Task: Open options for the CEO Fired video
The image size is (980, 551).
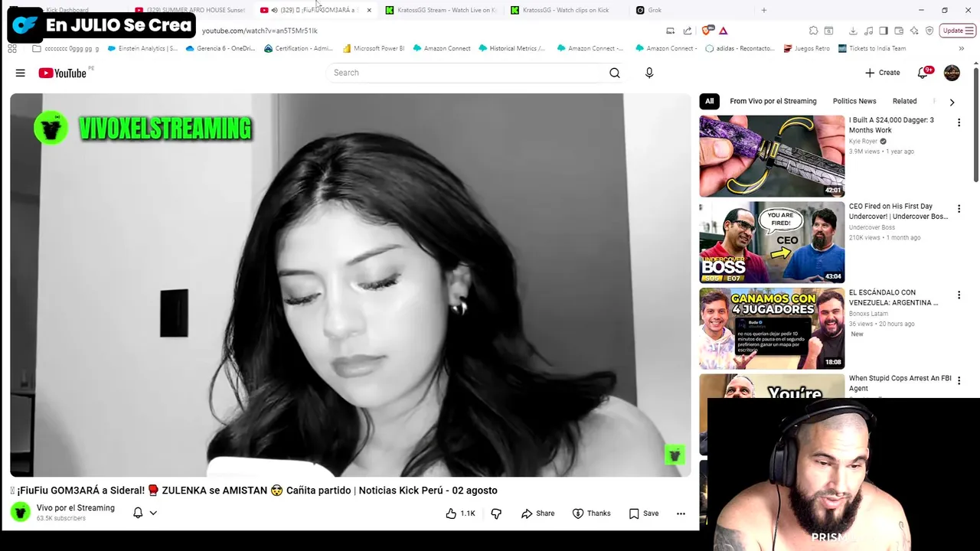Action: pos(959,209)
